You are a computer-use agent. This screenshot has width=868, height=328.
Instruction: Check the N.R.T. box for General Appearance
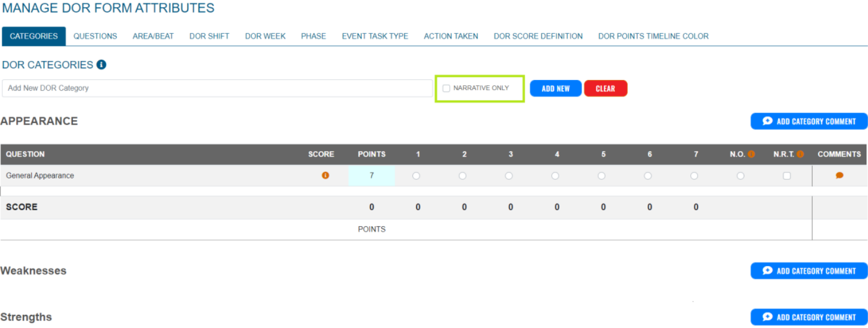tap(787, 176)
